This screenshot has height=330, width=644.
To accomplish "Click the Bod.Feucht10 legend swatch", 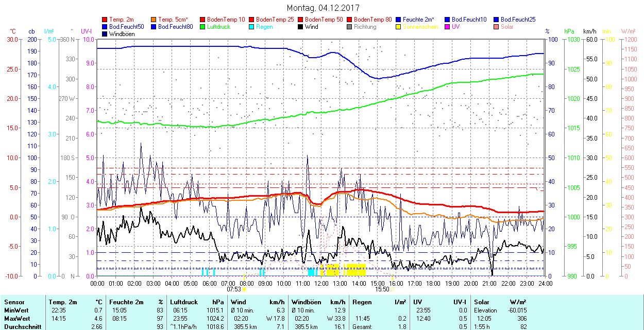I will click(447, 20).
